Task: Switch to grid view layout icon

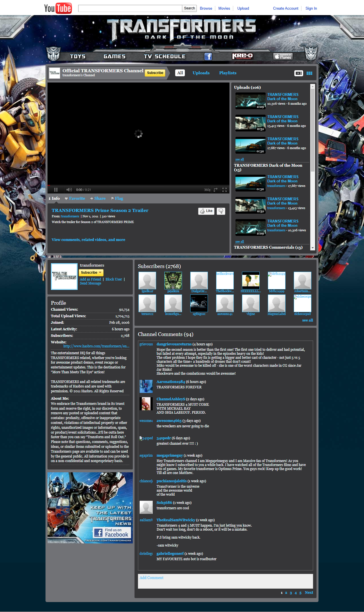Action: [309, 73]
